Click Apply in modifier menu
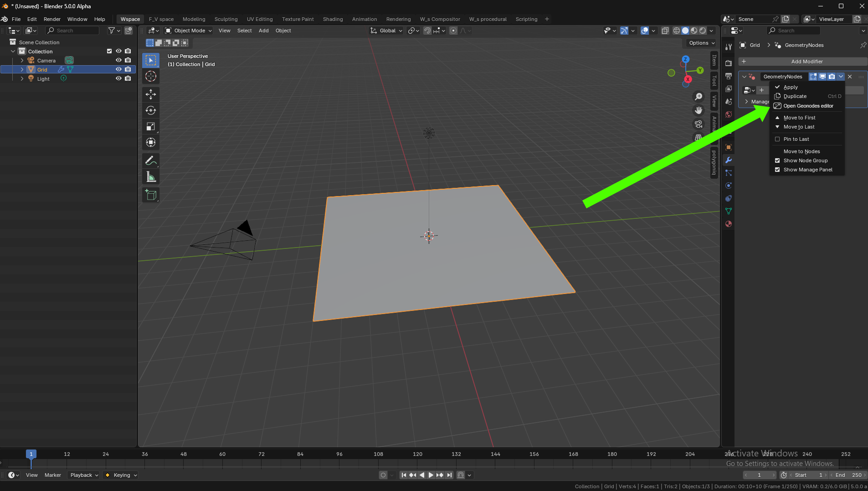 pyautogui.click(x=807, y=87)
